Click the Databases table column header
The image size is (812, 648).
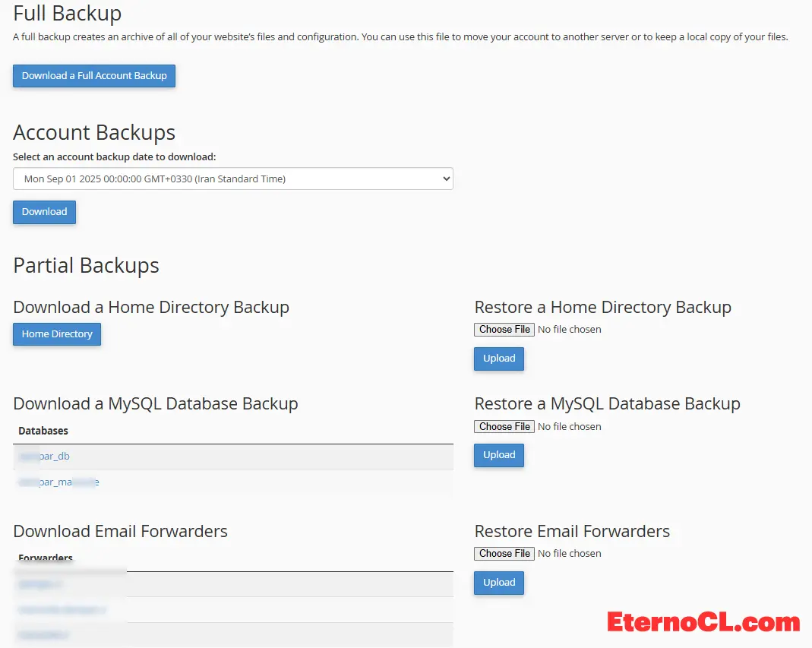[43, 431]
